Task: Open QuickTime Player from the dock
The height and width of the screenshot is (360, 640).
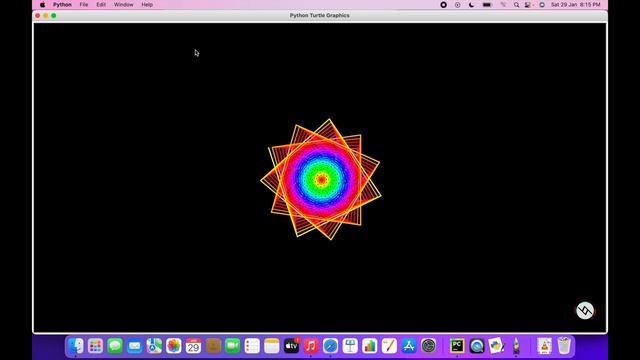Action: pos(477,346)
